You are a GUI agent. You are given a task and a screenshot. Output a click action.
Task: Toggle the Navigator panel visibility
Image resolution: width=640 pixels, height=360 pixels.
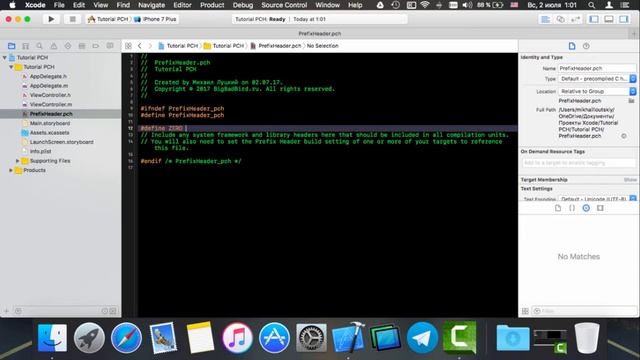(594, 19)
